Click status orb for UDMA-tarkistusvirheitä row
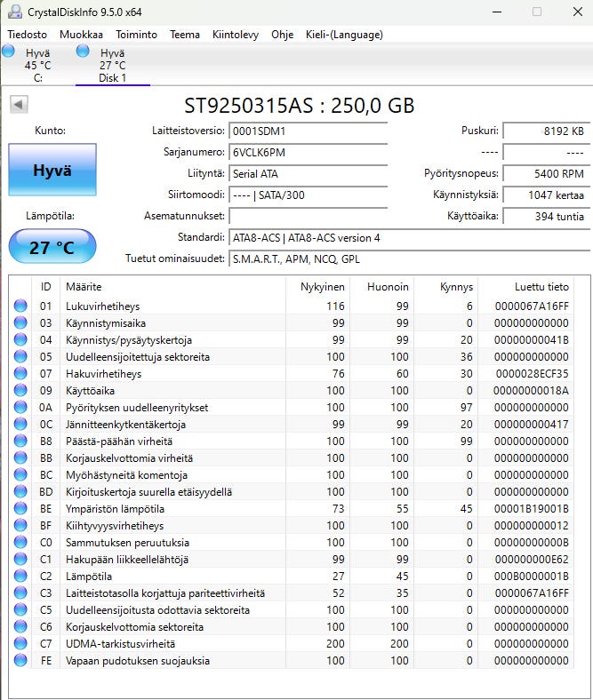The width and height of the screenshot is (593, 700). point(20,644)
